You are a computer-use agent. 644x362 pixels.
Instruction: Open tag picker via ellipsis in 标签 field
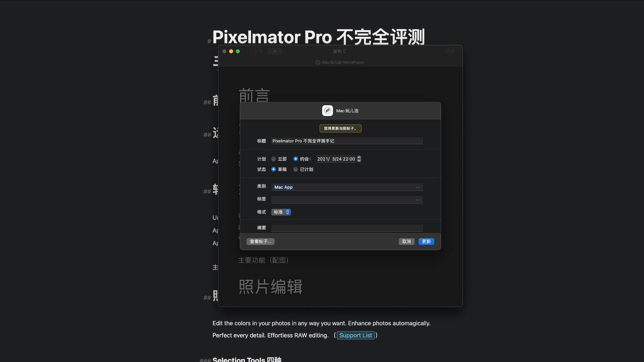418,200
